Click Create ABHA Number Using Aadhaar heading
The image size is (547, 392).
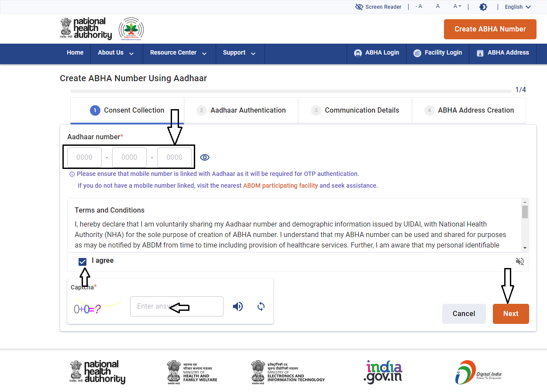click(133, 79)
